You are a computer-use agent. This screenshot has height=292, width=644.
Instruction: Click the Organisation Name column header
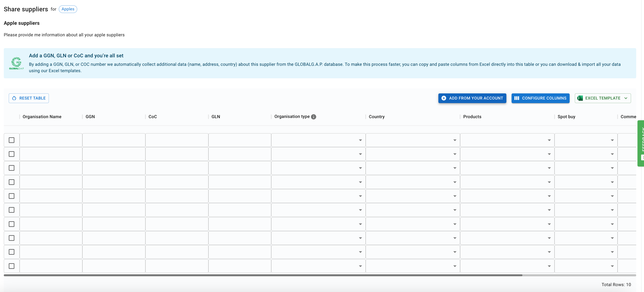(42, 117)
